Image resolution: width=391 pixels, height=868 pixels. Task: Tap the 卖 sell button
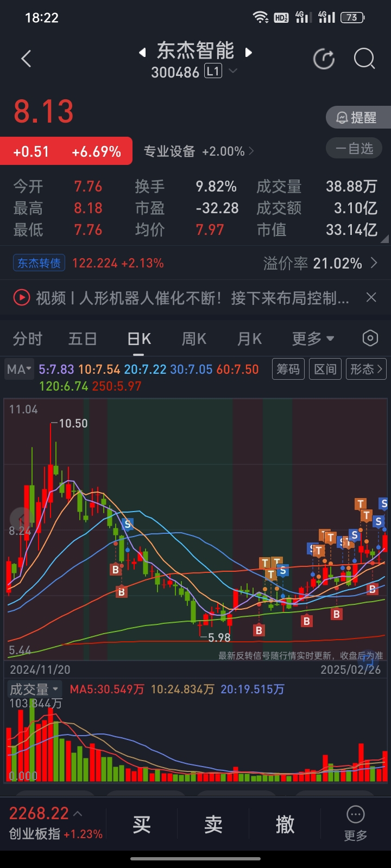(213, 825)
